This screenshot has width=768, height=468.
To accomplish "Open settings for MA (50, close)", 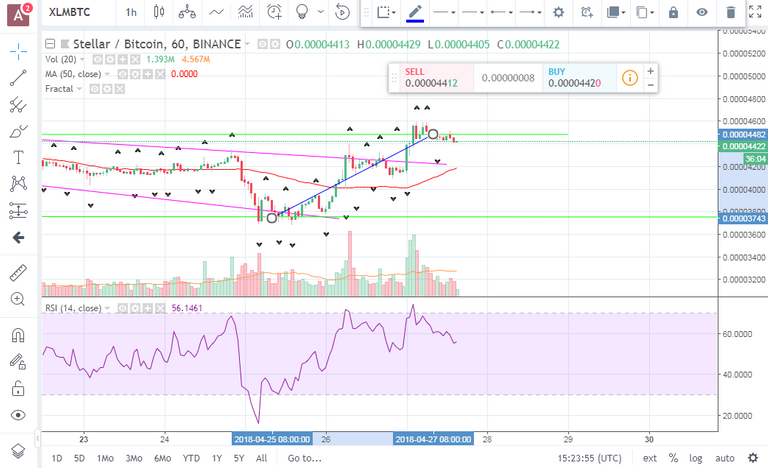I will (x=135, y=74).
